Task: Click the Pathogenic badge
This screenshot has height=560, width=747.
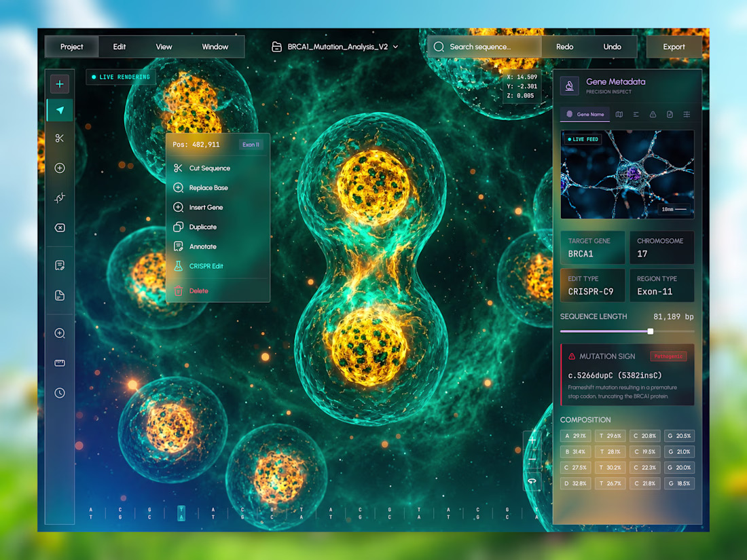Action: (668, 356)
